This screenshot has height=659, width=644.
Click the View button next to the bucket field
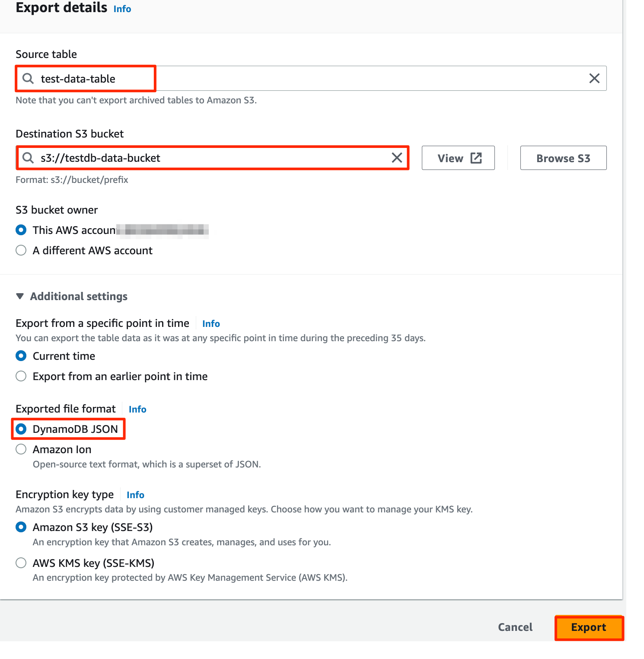pos(457,158)
